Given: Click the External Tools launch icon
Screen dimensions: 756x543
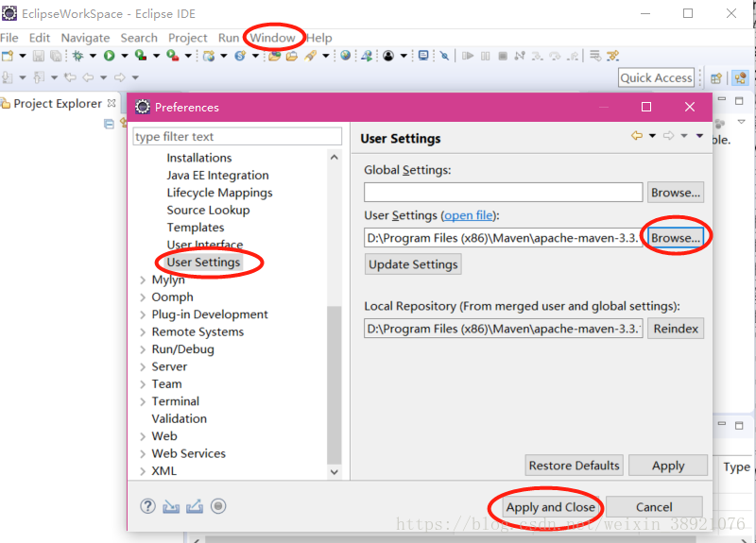Looking at the screenshot, I should [173, 56].
